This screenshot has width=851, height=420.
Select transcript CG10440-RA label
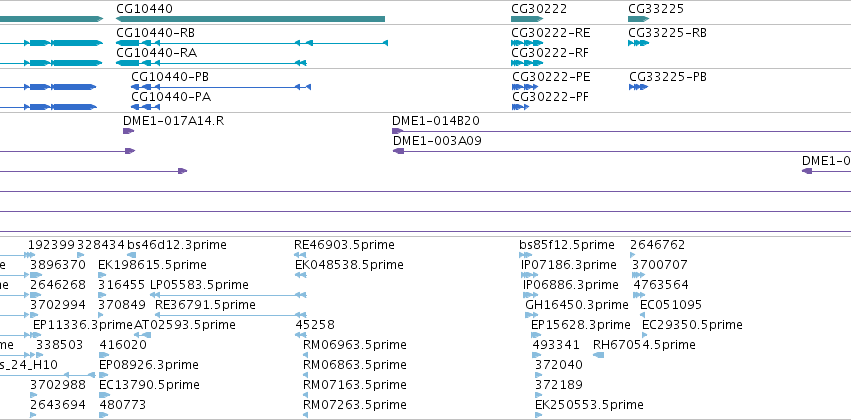tap(156, 53)
